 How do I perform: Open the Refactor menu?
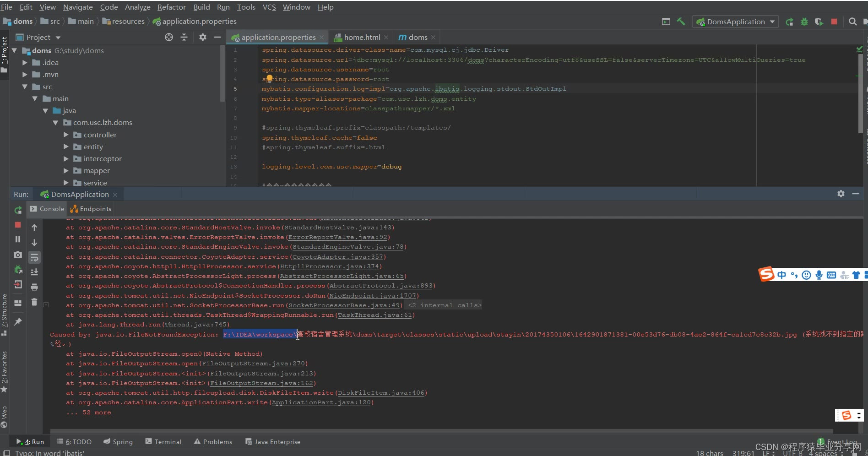[172, 7]
